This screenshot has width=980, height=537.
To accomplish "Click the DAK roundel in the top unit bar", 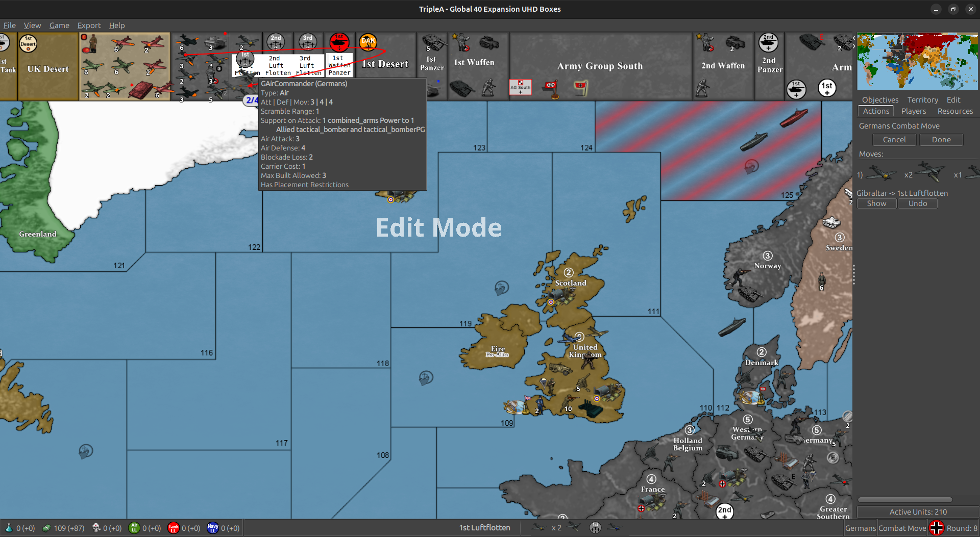I will click(367, 43).
